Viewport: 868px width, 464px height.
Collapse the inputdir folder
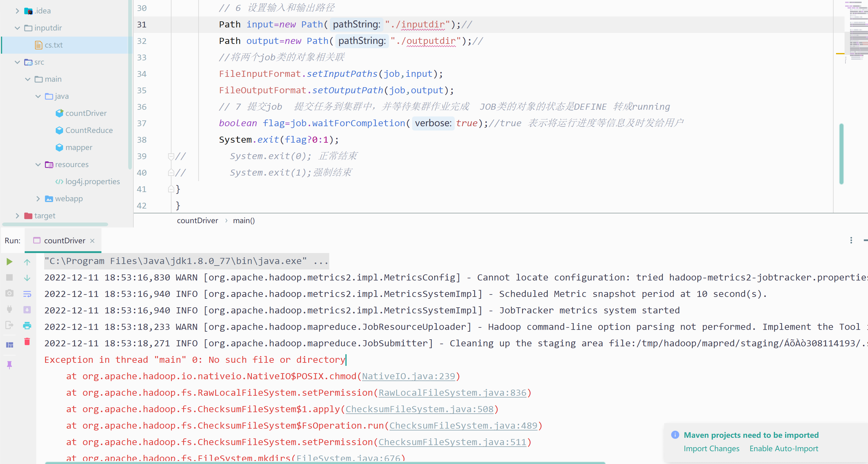[x=18, y=28]
